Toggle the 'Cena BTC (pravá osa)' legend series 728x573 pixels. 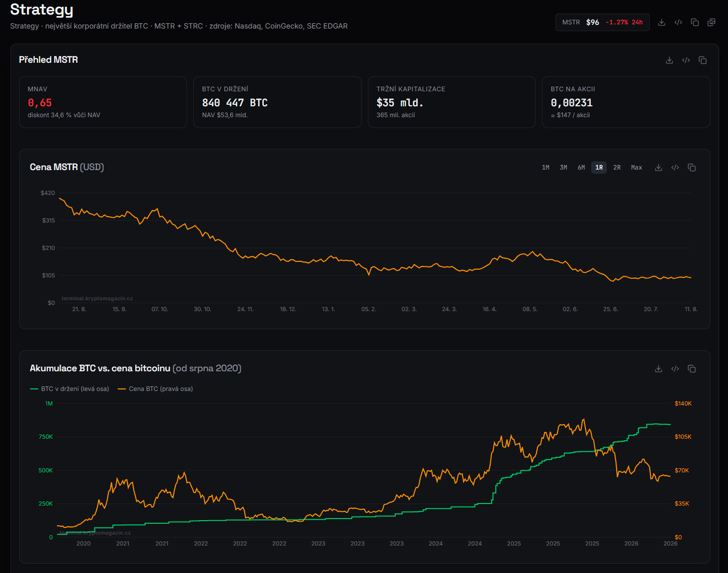(155, 389)
